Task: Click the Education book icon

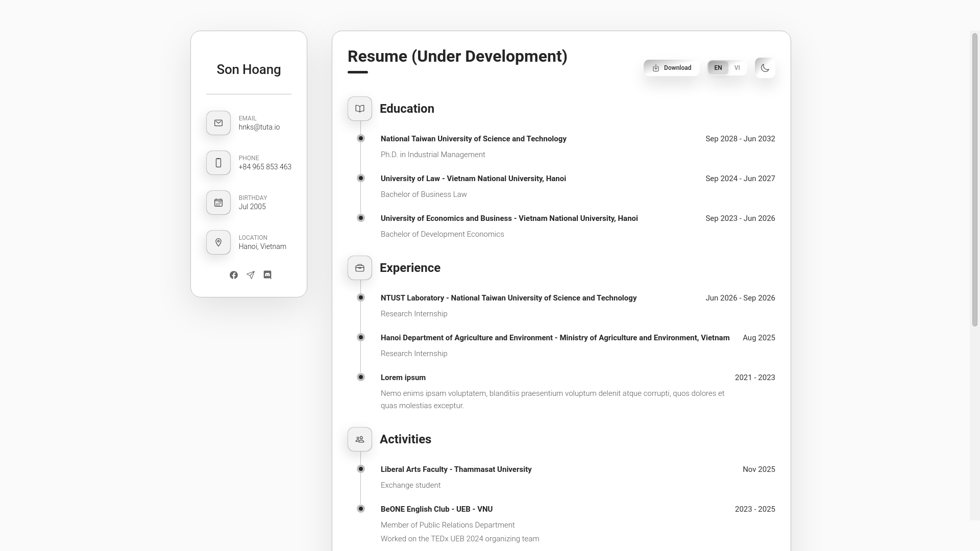Action: tap(360, 109)
